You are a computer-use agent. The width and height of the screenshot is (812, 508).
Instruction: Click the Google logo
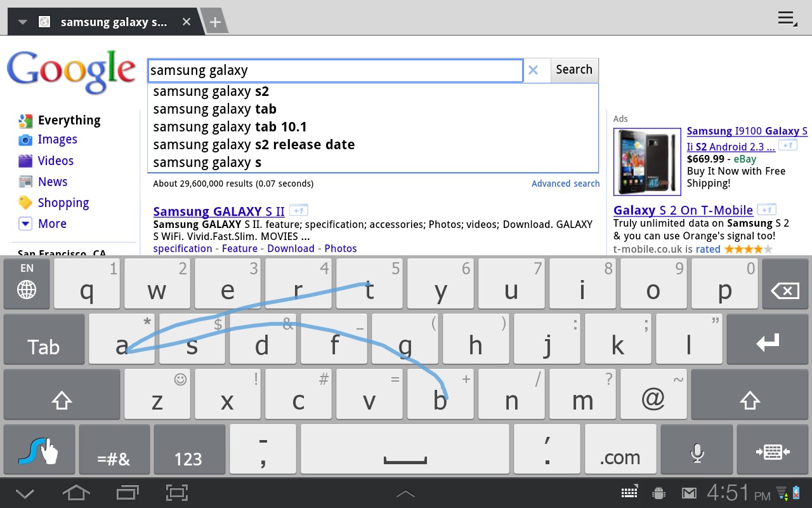pos(71,72)
